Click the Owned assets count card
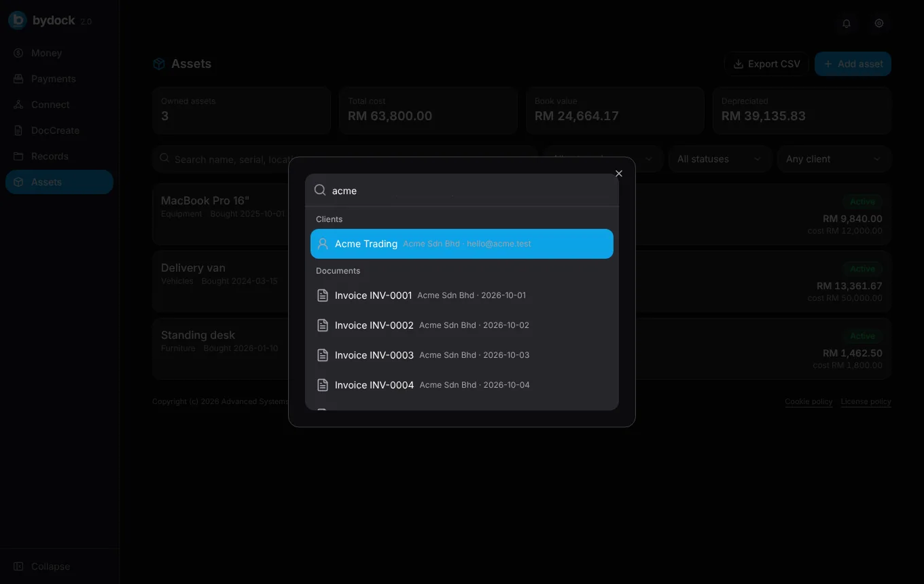This screenshot has width=924, height=584. [241, 111]
